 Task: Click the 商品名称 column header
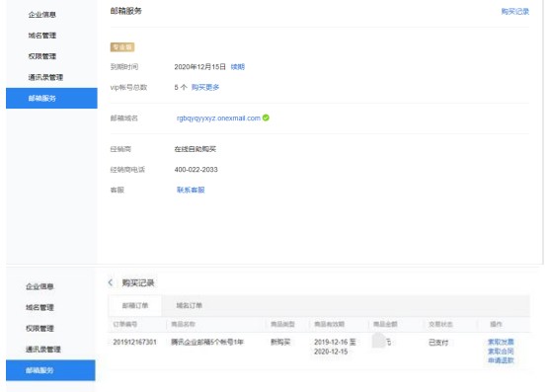click(x=183, y=324)
